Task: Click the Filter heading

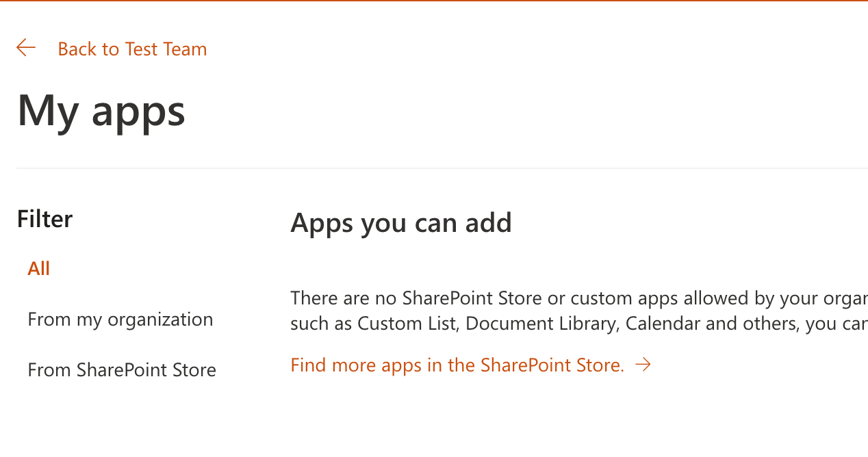Action: tap(44, 219)
